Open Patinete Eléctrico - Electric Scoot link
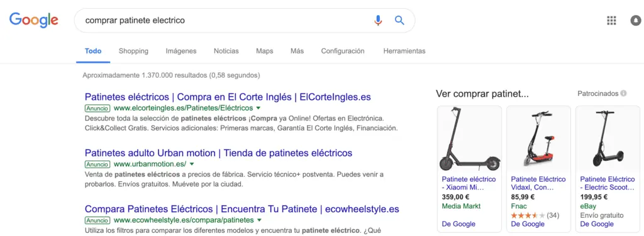 pyautogui.click(x=608, y=183)
